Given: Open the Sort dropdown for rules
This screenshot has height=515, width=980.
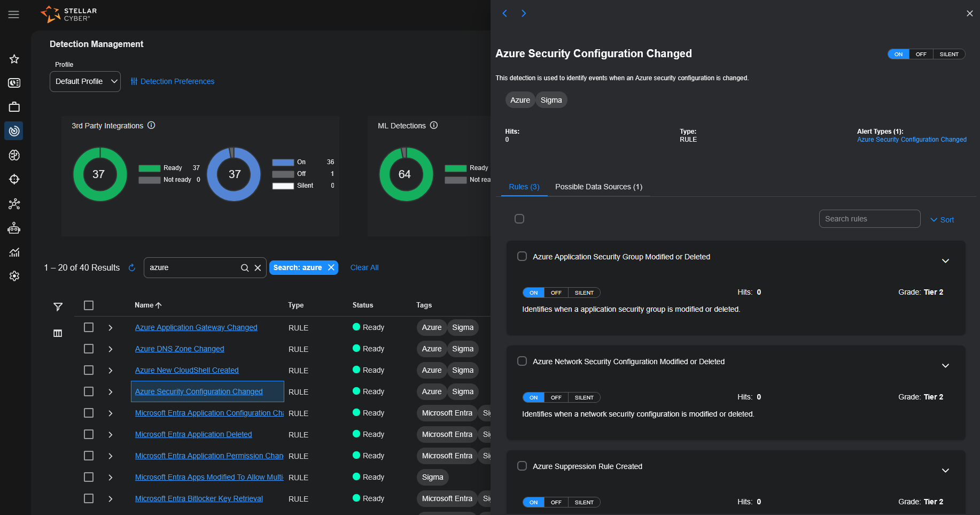Looking at the screenshot, I should (942, 220).
